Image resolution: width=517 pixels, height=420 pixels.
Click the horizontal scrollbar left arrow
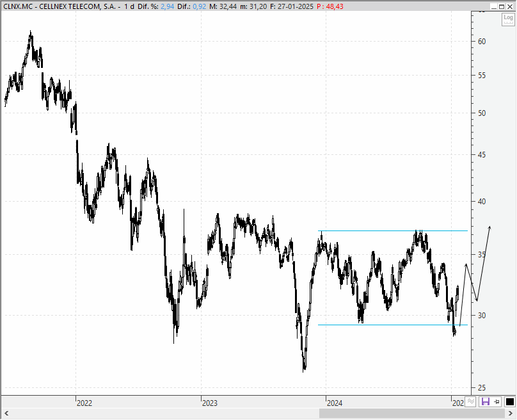(x=6, y=413)
